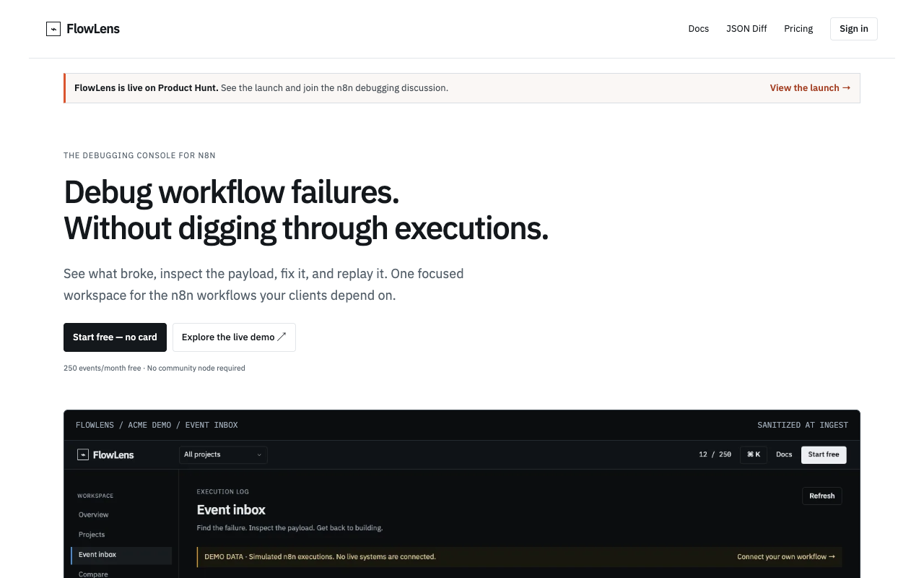Go to the Pricing page

click(798, 29)
